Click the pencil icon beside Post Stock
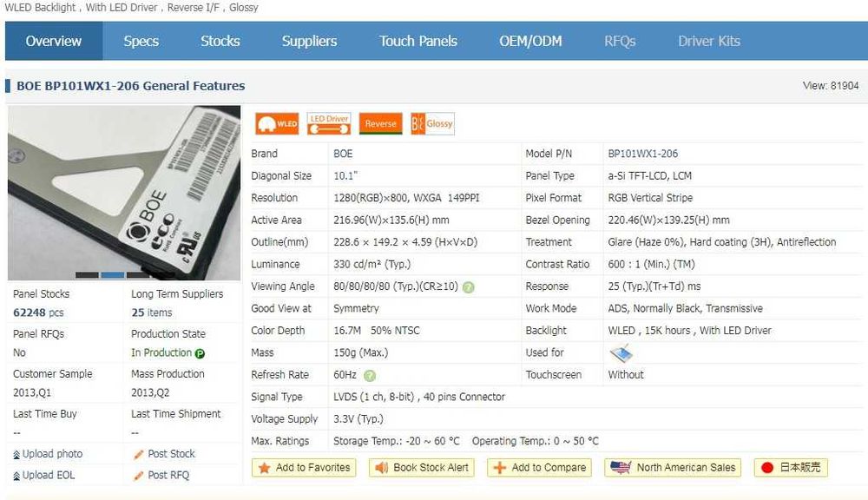 pos(138,455)
